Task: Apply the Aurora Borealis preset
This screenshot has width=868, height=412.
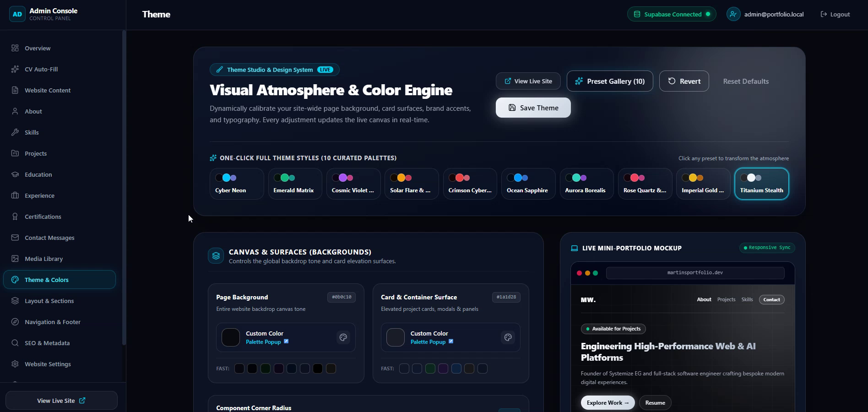Action: (587, 184)
